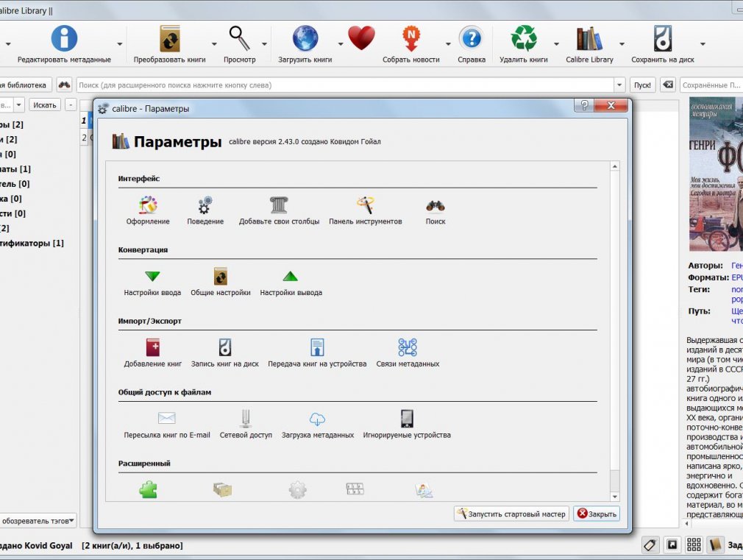
Task: Choose Загрузка метаданных cloud icon
Action: [x=318, y=425]
